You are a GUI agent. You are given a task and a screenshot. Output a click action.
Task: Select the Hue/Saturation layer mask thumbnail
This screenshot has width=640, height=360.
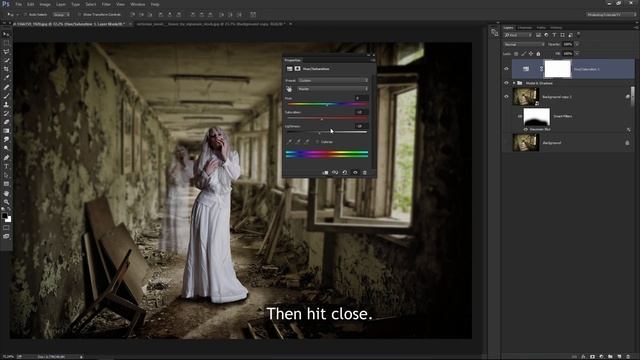tap(558, 69)
